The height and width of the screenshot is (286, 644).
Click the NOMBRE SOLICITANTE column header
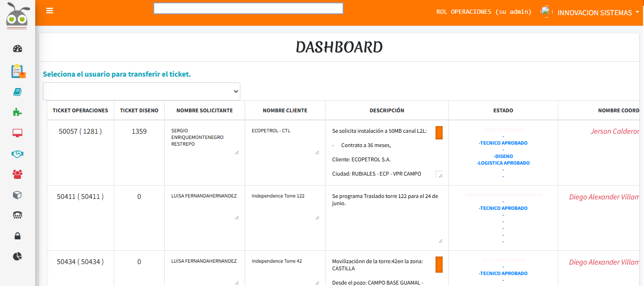[x=205, y=110]
